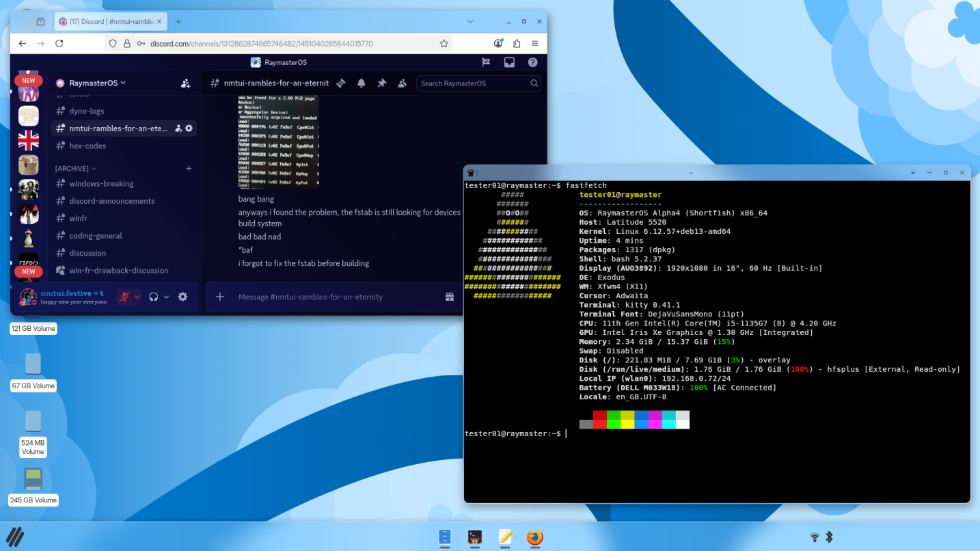The width and height of the screenshot is (980, 551).
Task: Bookmark this page with the star icon
Action: click(x=444, y=43)
